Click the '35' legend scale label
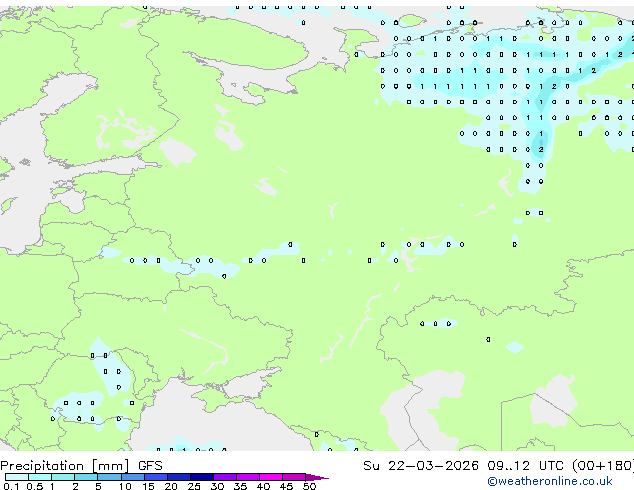This screenshot has width=634, height=490. 240,486
